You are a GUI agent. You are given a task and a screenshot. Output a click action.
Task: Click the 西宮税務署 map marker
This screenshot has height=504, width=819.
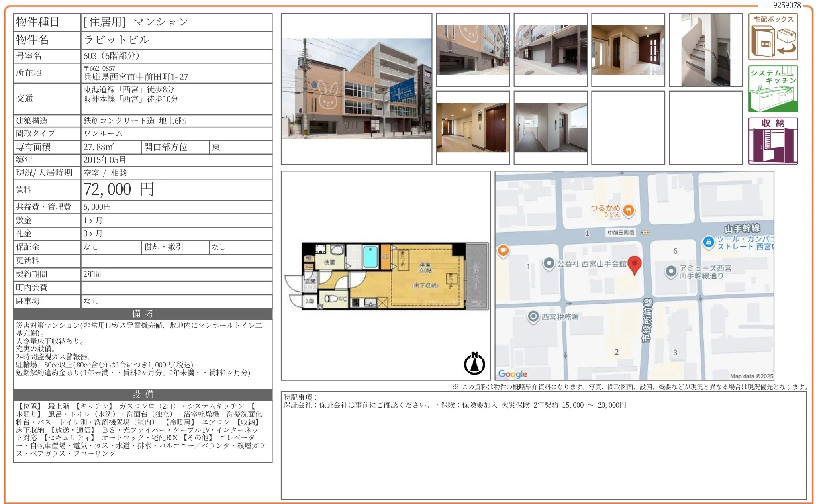tap(533, 317)
